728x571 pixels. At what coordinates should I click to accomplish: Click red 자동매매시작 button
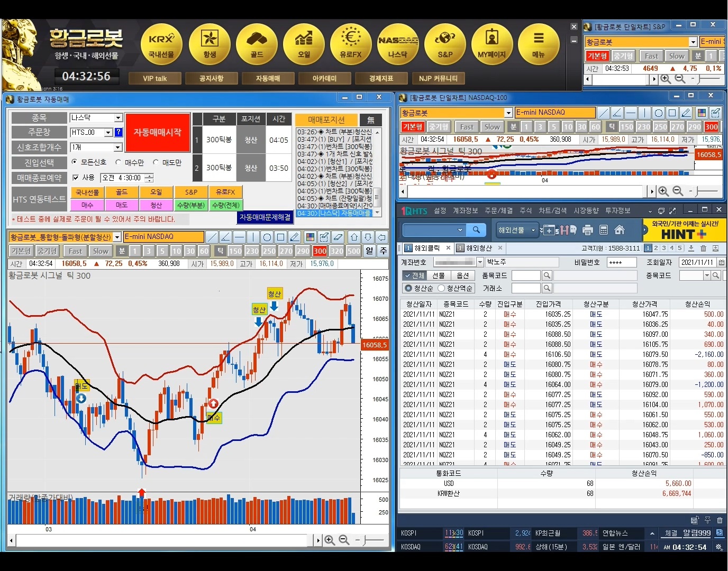pyautogui.click(x=158, y=132)
